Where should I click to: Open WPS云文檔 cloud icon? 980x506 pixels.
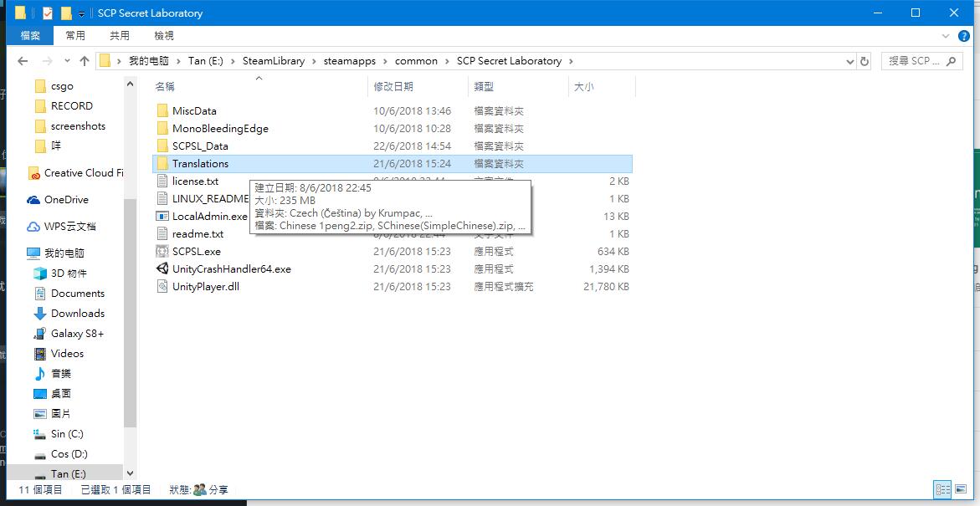tap(33, 227)
